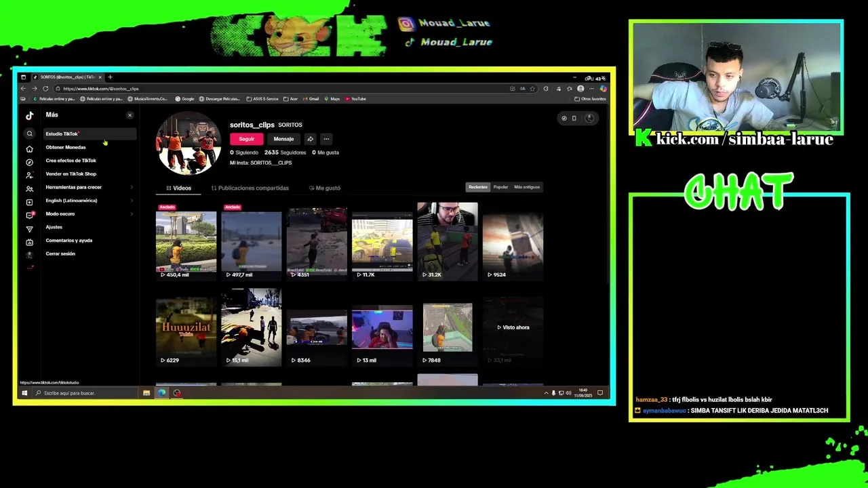
Task: Click the soritos_clips profile picture
Action: coord(189,144)
